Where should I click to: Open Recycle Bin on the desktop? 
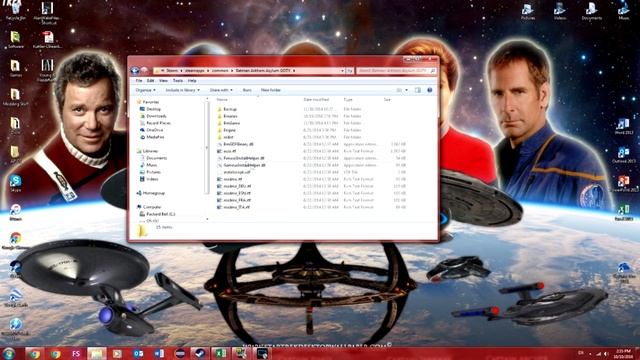(15, 10)
